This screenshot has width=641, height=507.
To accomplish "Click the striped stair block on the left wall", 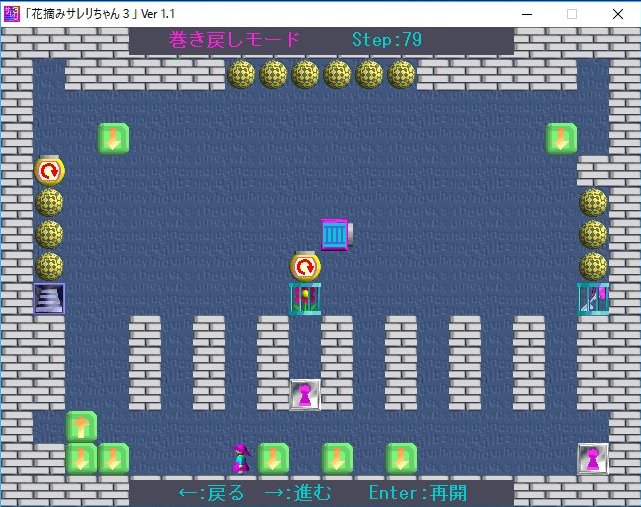I will pyautogui.click(x=49, y=298).
